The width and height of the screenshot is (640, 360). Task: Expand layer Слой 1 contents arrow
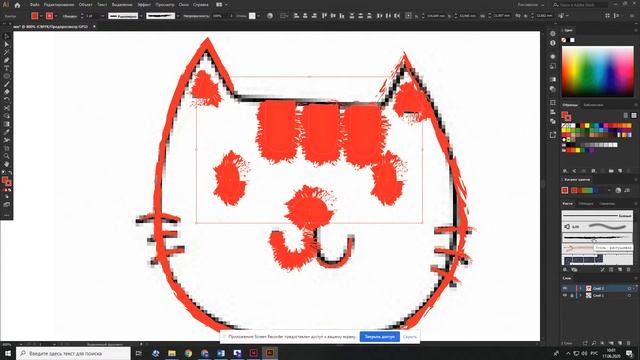click(580, 295)
